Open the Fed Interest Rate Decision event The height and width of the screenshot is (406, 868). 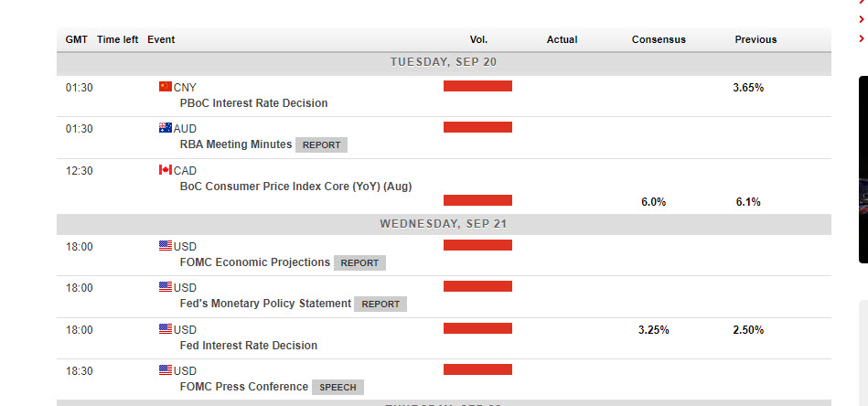(249, 346)
